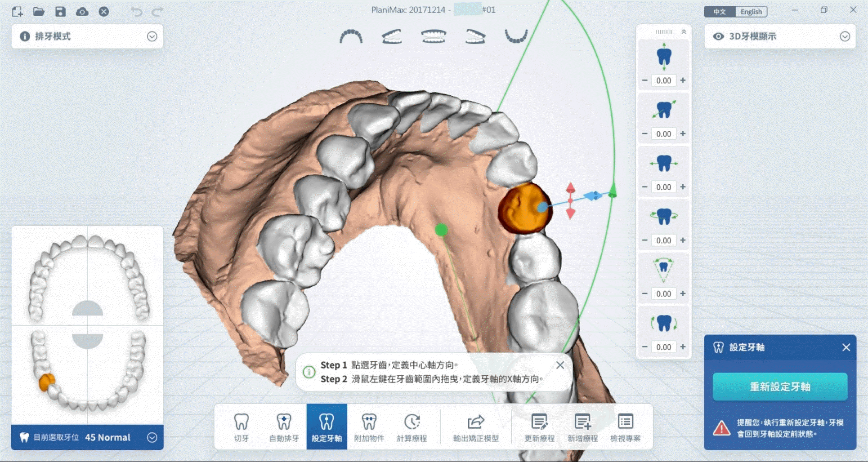Toggle the 3D牙模顯示 eye icon
Screen dimensions: 868x462
(718, 36)
